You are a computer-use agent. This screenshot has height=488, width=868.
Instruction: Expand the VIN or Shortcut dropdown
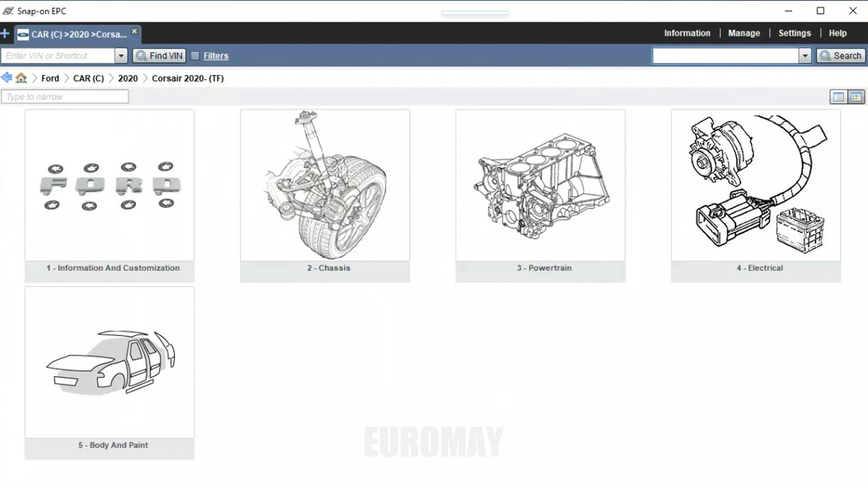(121, 56)
